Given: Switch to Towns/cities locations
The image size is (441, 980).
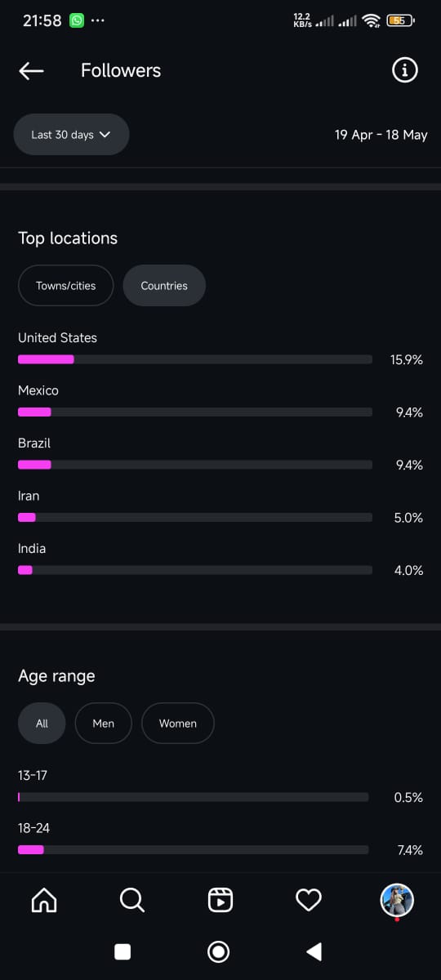Looking at the screenshot, I should (65, 286).
